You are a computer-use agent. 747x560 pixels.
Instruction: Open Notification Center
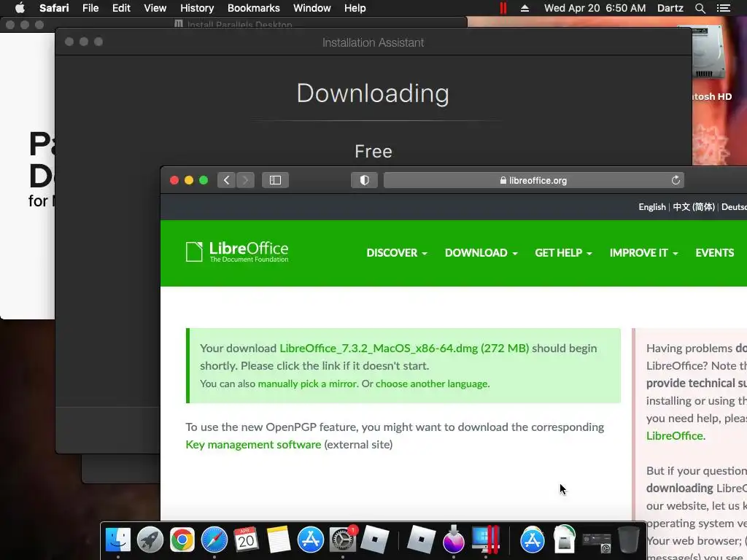(723, 8)
